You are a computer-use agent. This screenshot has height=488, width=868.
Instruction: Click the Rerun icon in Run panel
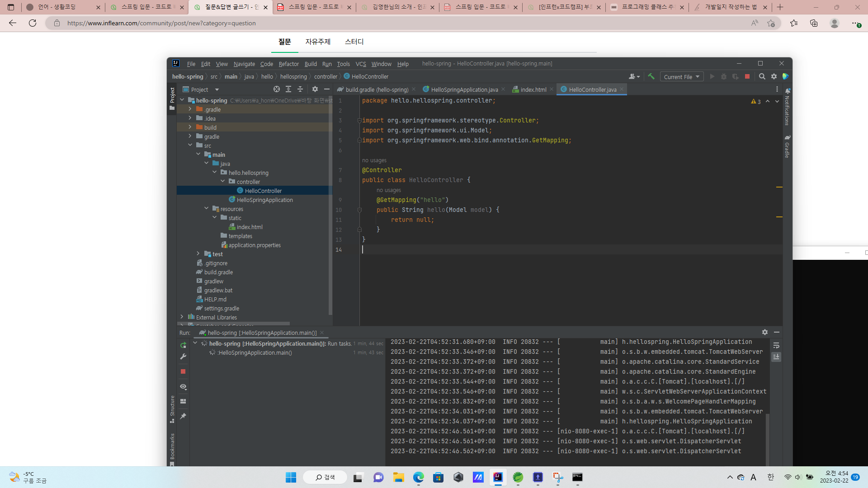[x=183, y=345]
